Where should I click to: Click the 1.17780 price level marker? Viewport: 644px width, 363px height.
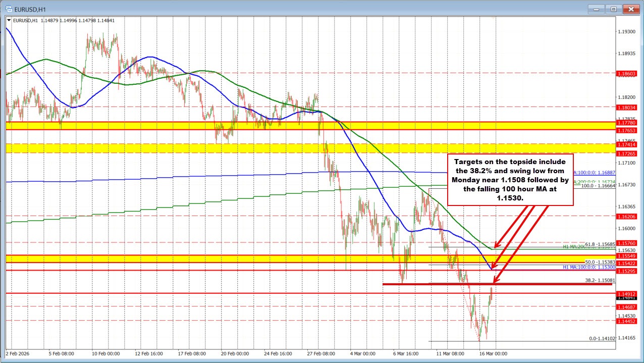pyautogui.click(x=626, y=123)
